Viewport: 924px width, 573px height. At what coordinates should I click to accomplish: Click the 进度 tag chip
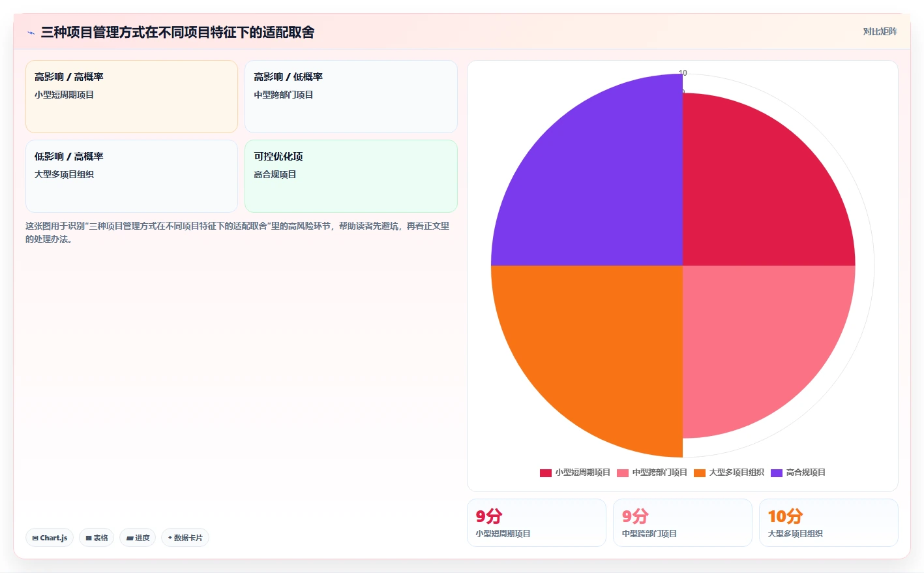point(138,538)
